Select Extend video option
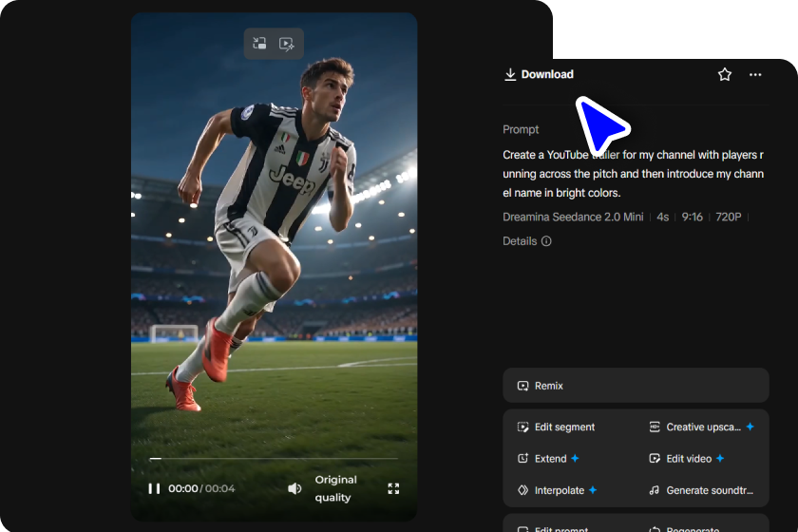 548,459
